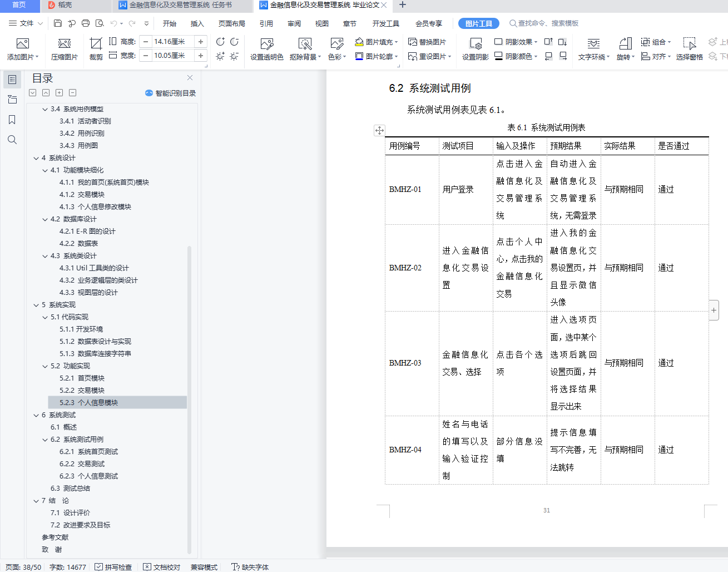This screenshot has width=728, height=572.
Task: Click the Nudge Shadow Right icon
Action: [563, 56]
